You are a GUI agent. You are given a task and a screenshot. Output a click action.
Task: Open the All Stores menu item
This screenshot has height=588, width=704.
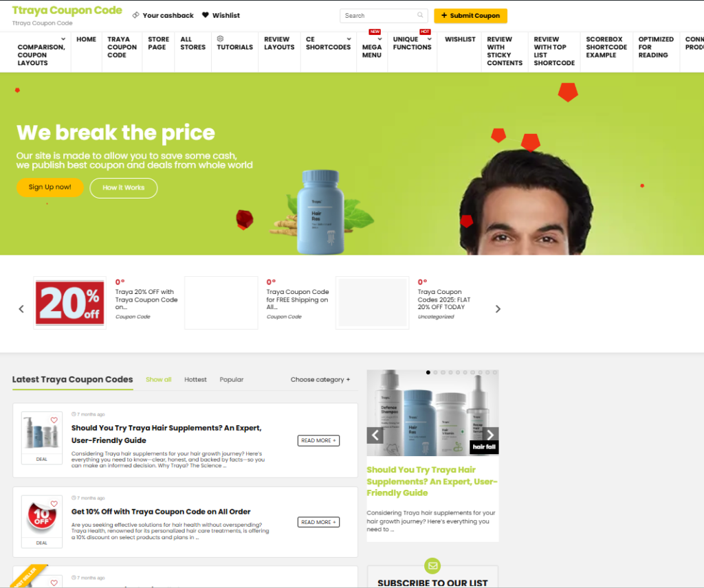pos(192,43)
